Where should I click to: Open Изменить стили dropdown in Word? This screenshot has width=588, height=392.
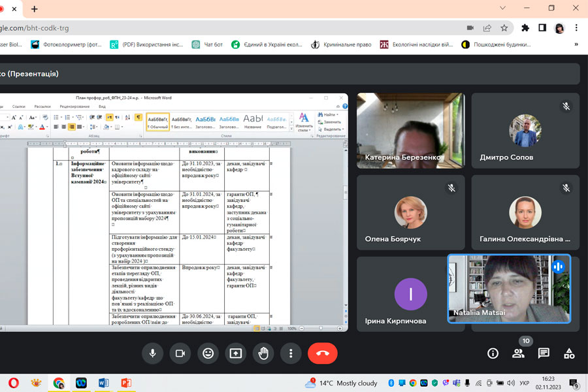pos(304,122)
